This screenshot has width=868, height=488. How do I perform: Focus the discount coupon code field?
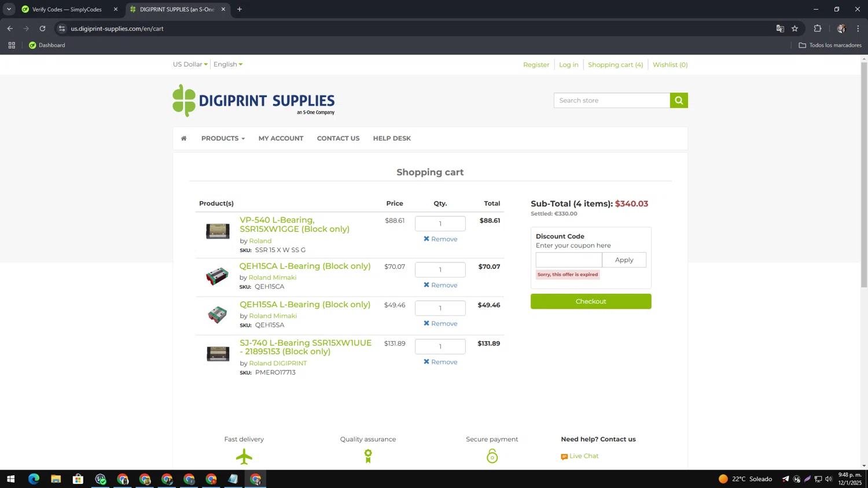(569, 260)
